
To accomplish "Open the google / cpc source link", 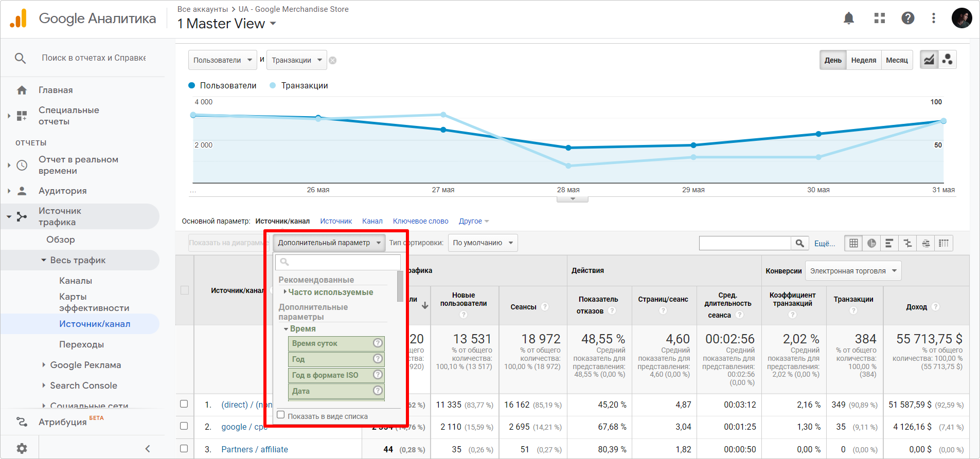I will coord(244,427).
